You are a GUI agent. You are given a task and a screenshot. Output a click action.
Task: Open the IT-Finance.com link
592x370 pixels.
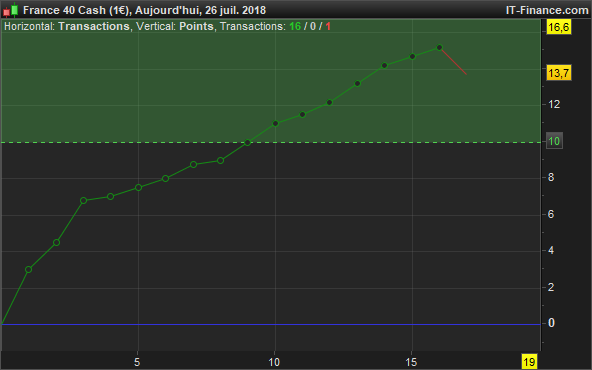pyautogui.click(x=547, y=10)
